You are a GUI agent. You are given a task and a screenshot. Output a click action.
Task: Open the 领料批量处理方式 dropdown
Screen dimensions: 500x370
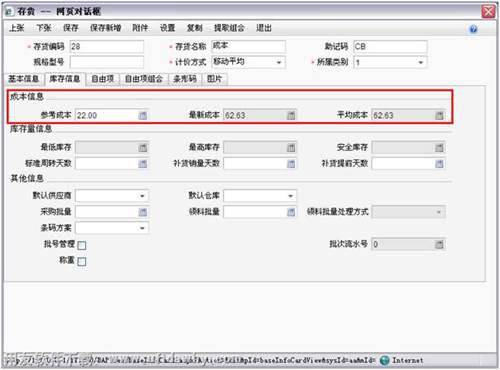point(439,212)
